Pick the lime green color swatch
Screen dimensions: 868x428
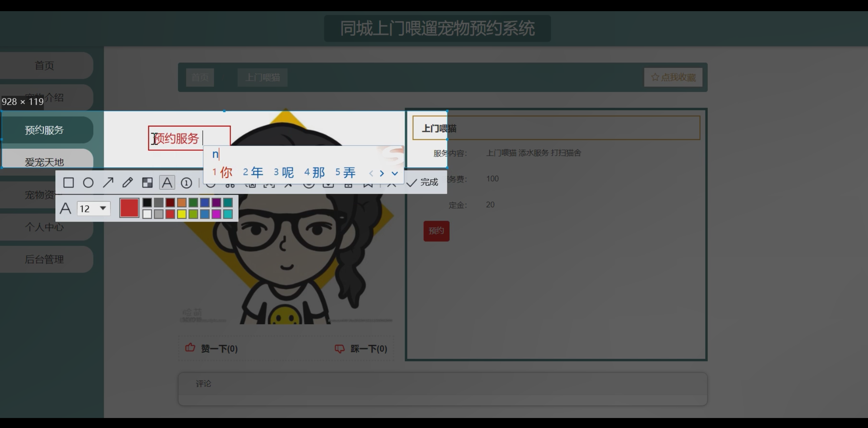coord(193,214)
